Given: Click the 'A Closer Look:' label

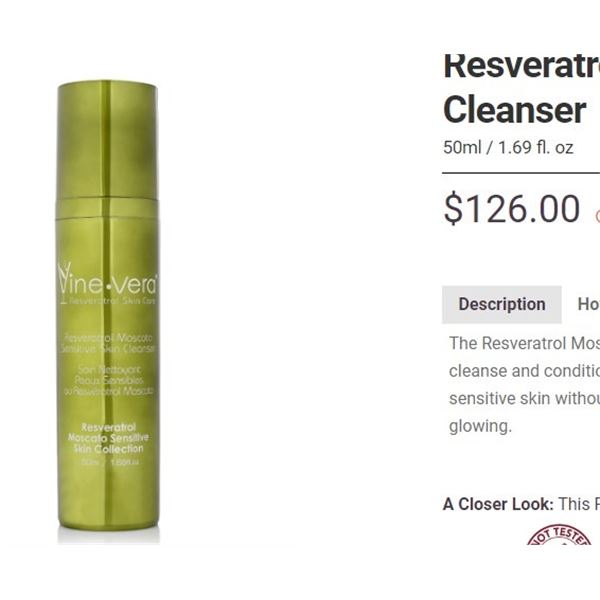Looking at the screenshot, I should tap(498, 504).
